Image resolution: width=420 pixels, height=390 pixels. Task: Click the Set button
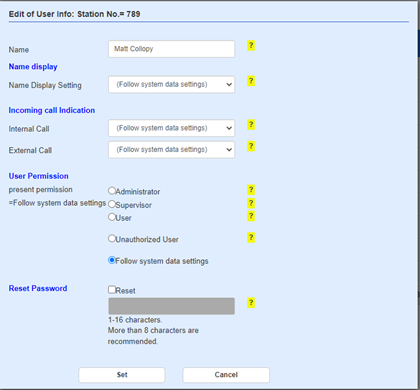click(122, 375)
